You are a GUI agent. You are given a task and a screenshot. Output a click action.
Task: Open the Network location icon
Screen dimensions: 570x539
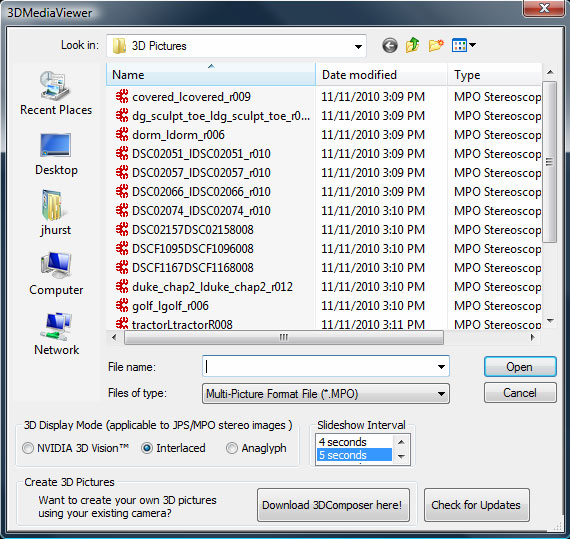coord(56,334)
